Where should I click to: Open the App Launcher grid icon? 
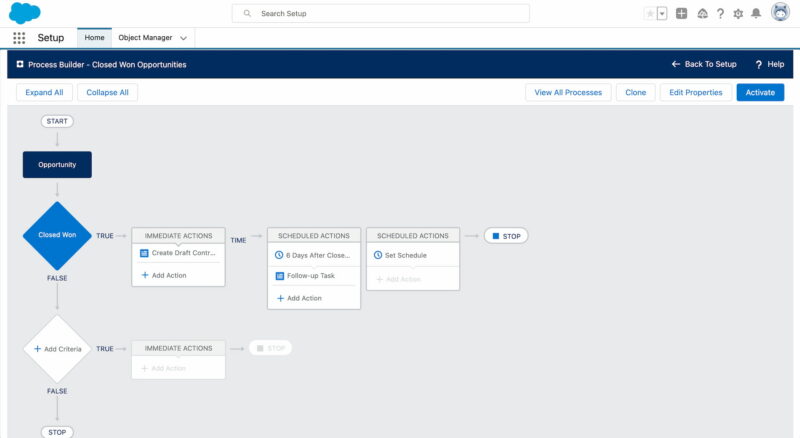coord(19,38)
